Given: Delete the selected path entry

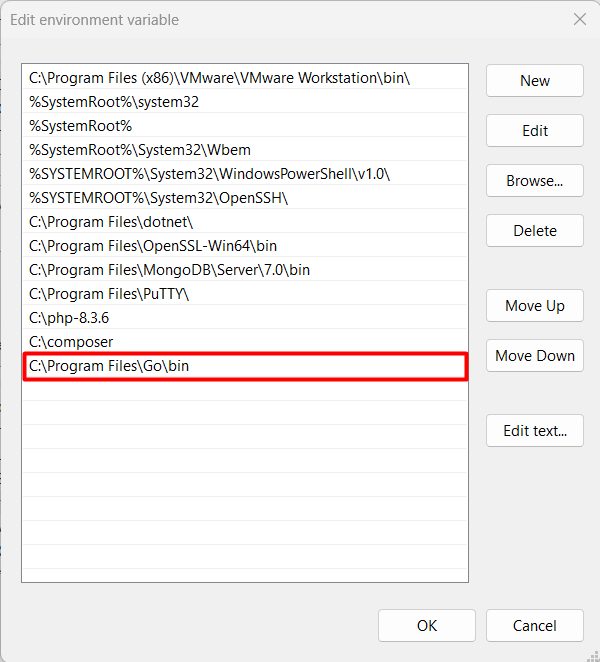Looking at the screenshot, I should point(535,231).
